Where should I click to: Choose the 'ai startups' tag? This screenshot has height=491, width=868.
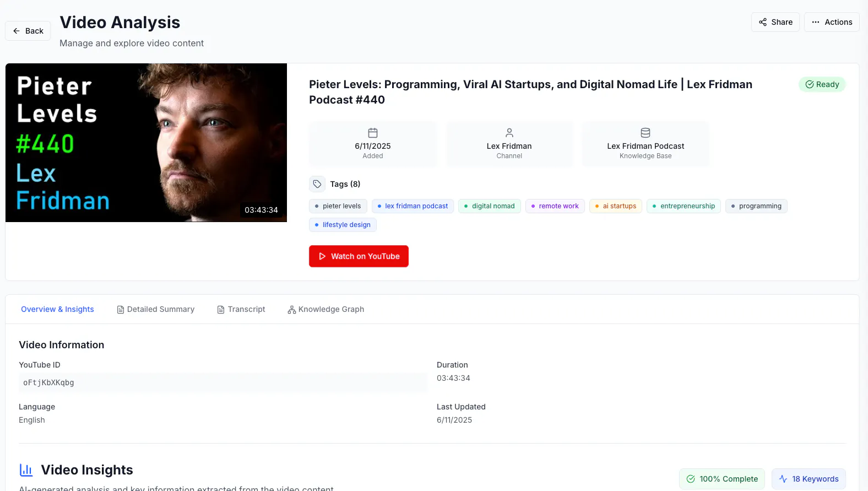616,206
